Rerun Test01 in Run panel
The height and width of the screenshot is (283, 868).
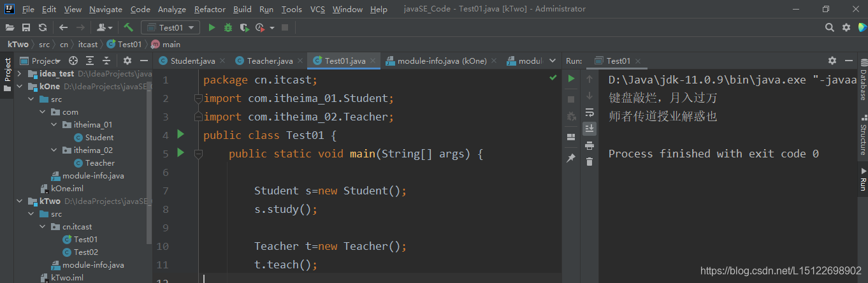(571, 78)
